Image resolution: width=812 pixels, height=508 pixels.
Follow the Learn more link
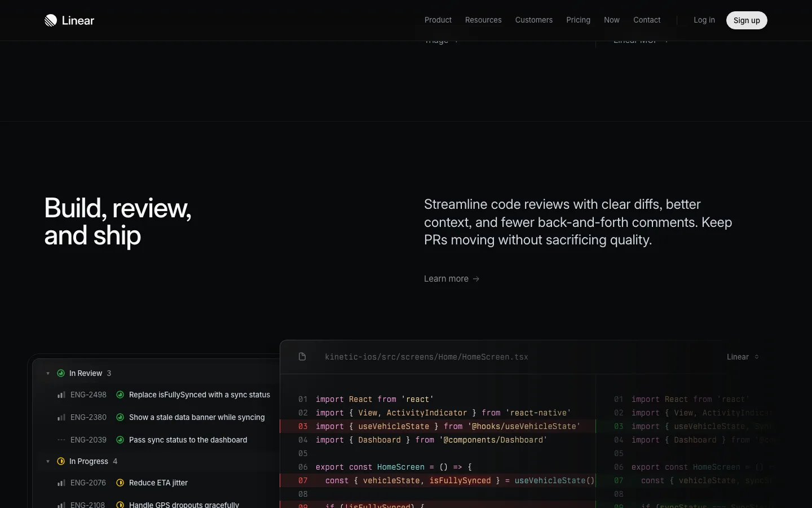tap(452, 279)
